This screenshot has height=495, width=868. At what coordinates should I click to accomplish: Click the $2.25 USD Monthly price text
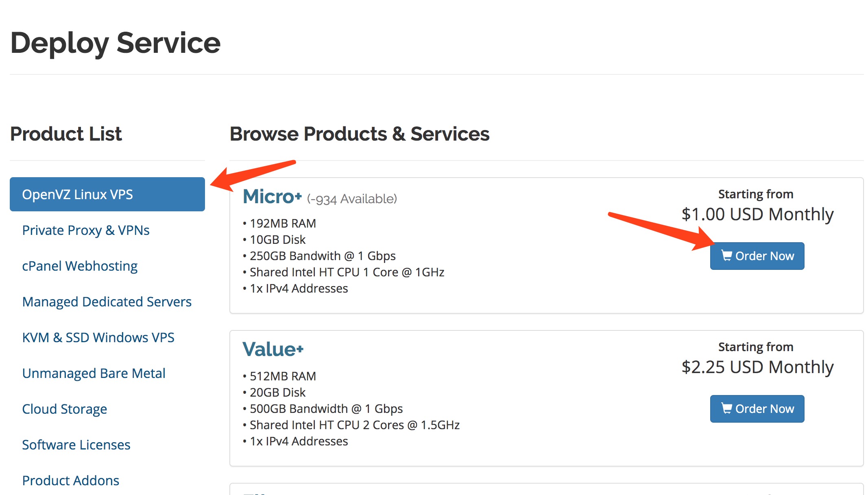click(x=757, y=367)
